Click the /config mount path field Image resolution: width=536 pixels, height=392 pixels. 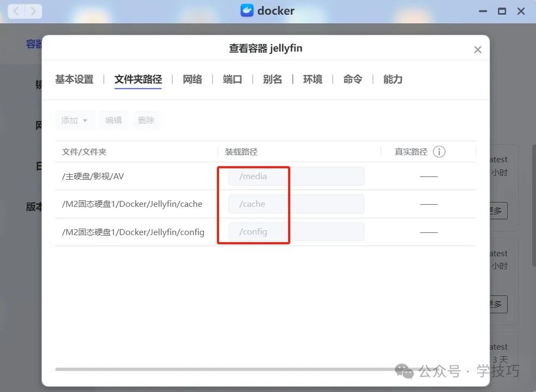pos(296,231)
